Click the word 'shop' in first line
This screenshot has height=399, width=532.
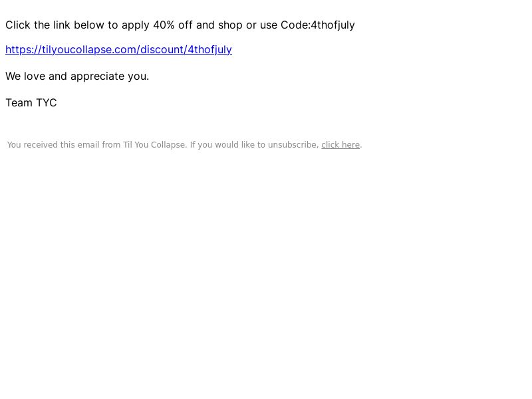tap(230, 25)
